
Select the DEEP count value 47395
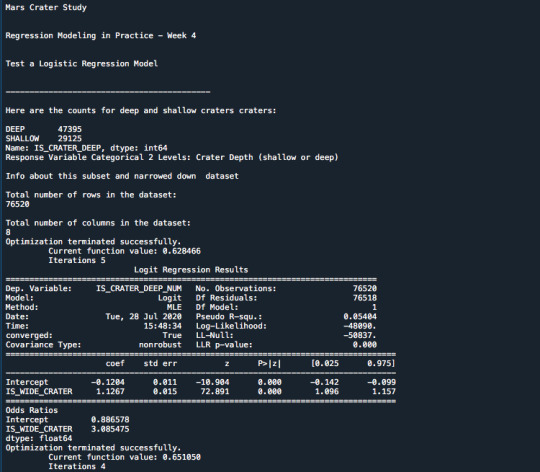(70, 129)
